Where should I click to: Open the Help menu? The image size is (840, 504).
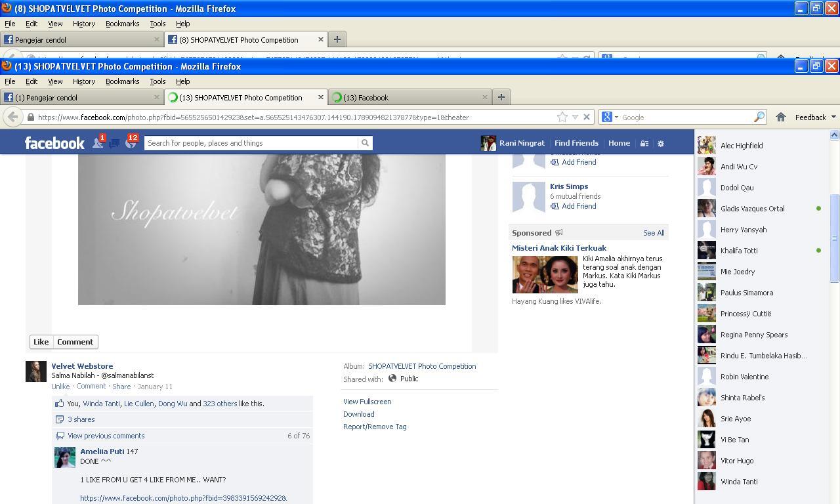tap(183, 81)
